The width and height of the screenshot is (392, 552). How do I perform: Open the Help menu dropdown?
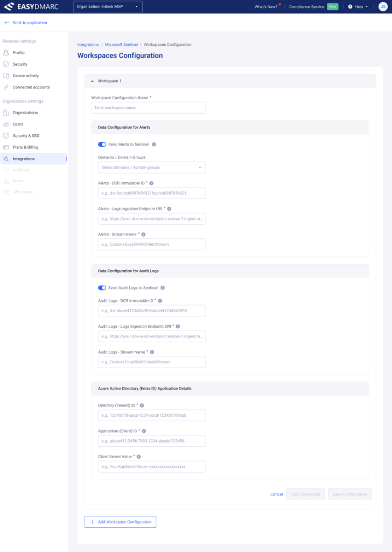click(358, 6)
